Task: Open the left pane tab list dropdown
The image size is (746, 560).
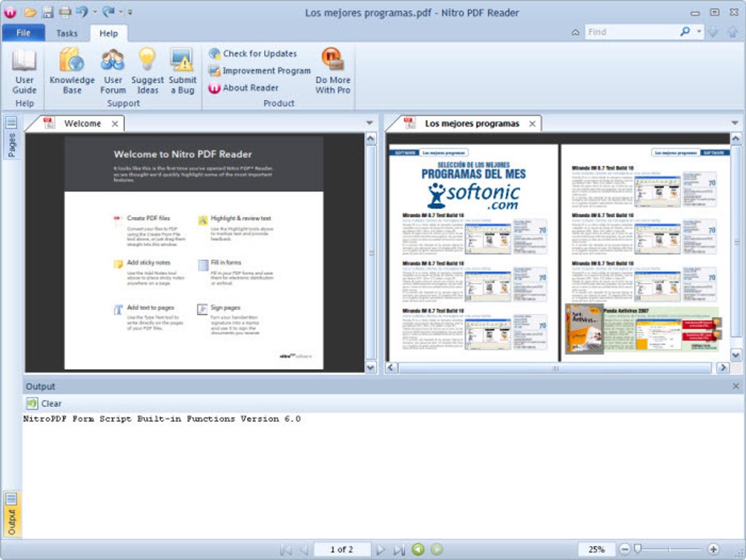Action: (369, 123)
